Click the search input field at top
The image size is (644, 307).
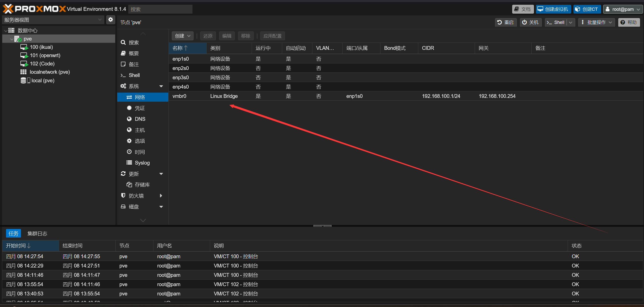tap(160, 9)
